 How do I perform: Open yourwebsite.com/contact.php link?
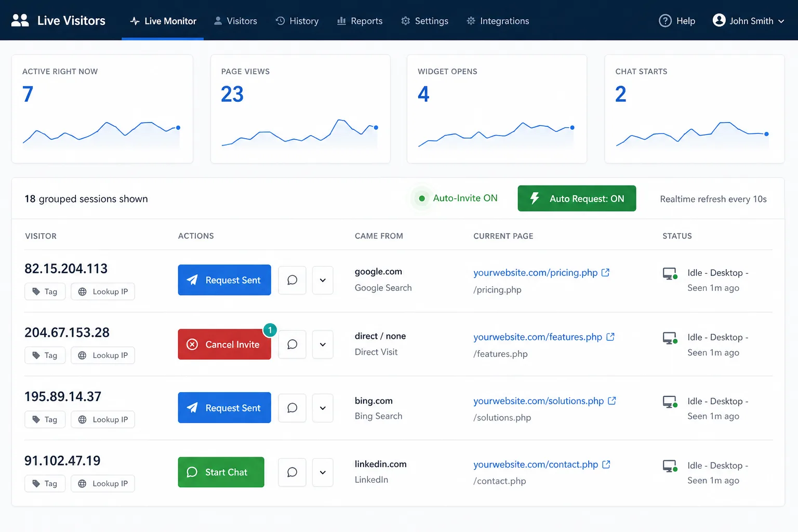point(536,464)
